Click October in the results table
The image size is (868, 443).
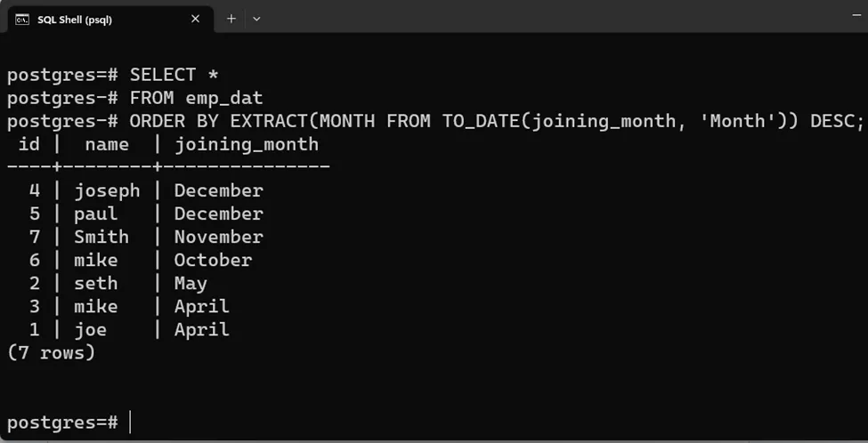213,261
